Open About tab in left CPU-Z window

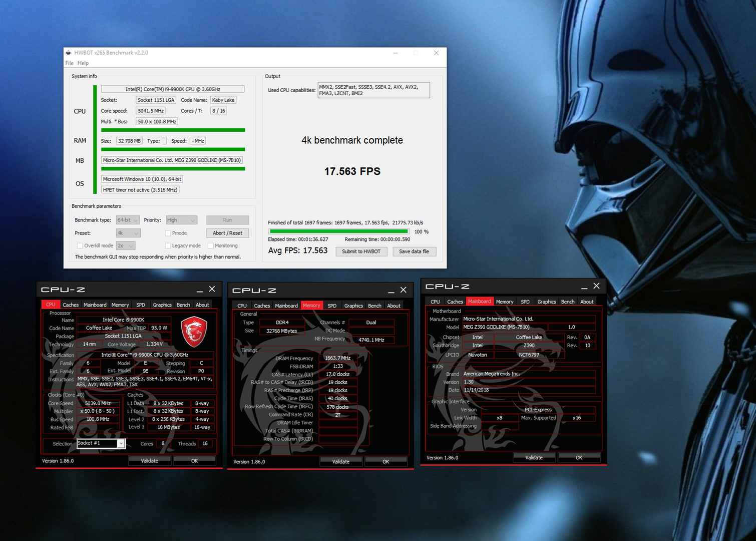click(x=202, y=305)
